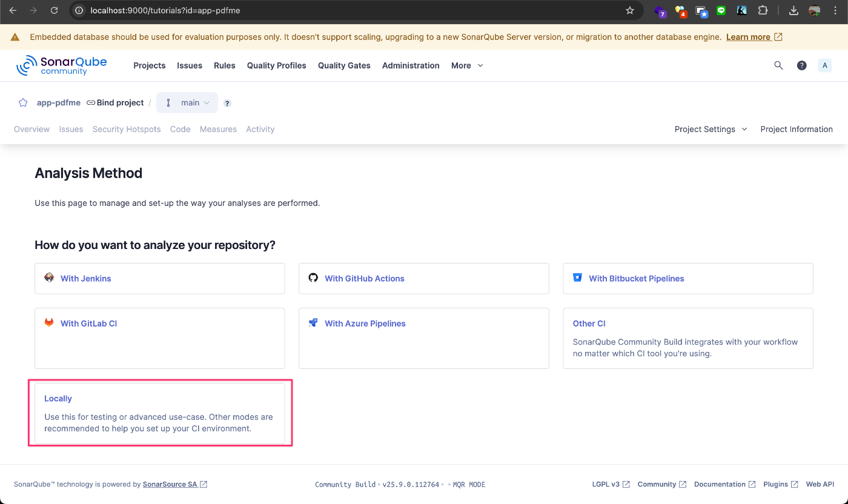Open browser downloads icon

click(794, 10)
